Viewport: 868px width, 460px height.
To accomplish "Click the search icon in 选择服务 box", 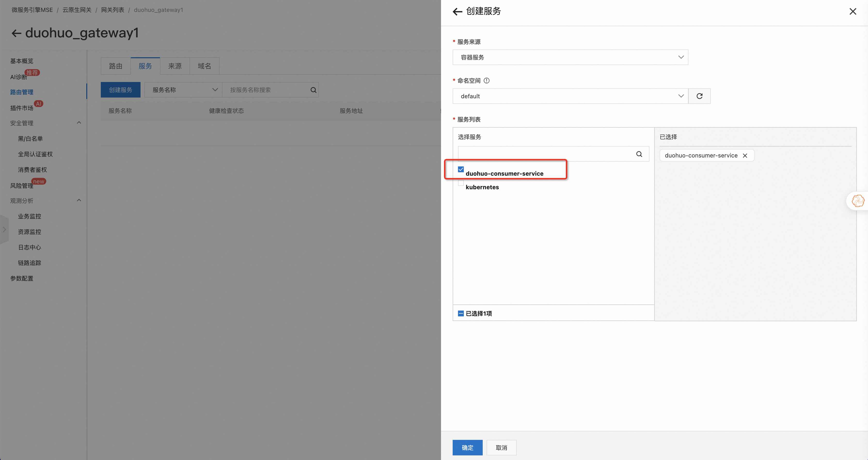I will click(639, 154).
